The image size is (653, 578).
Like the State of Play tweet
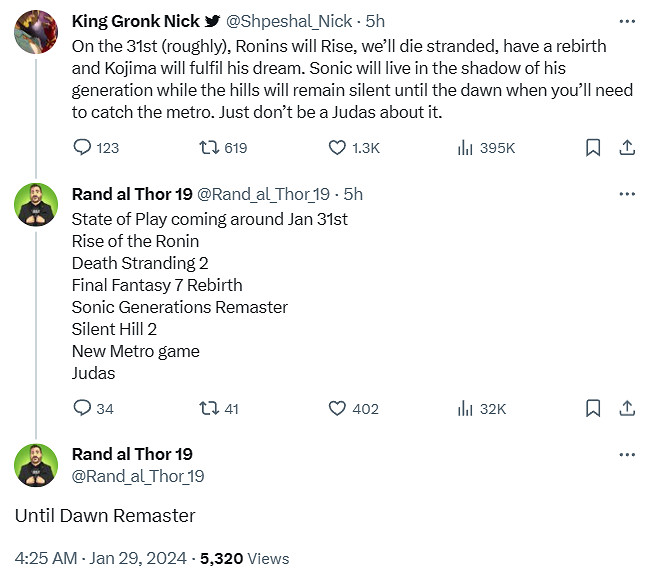[338, 408]
